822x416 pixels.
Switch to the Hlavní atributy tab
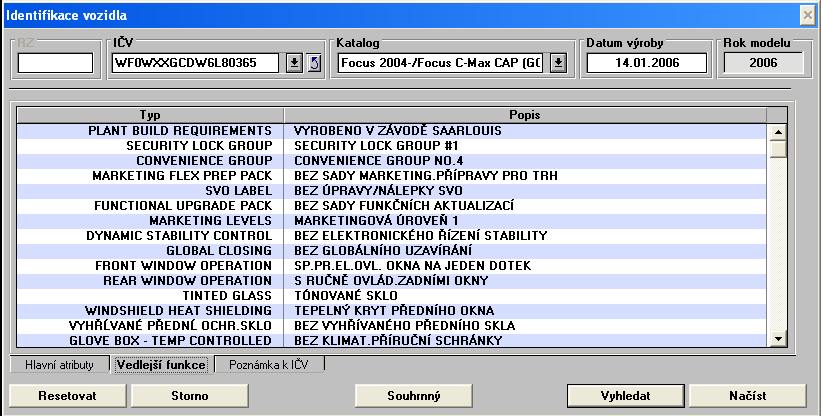(59, 365)
